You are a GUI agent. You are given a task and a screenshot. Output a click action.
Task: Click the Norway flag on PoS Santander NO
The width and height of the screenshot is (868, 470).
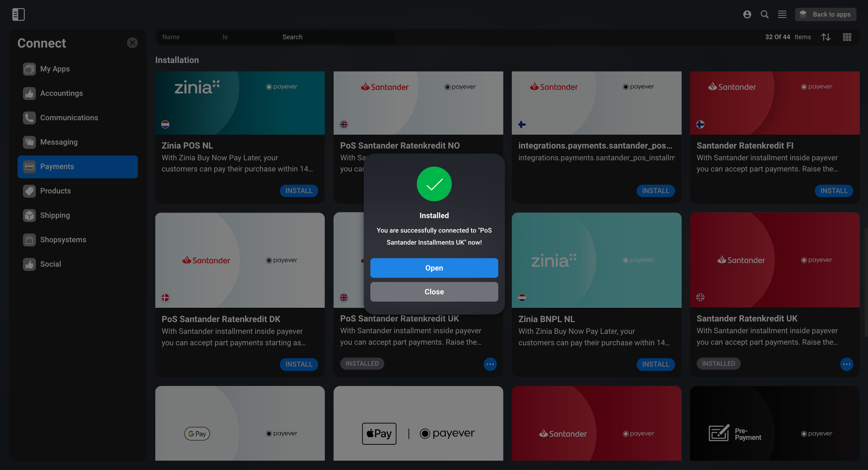[344, 124]
